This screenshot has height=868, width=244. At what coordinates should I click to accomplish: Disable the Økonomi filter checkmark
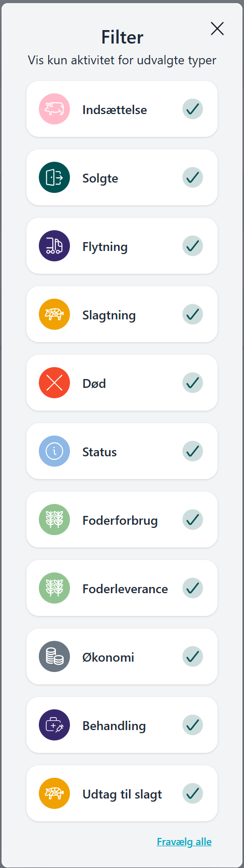tap(193, 656)
